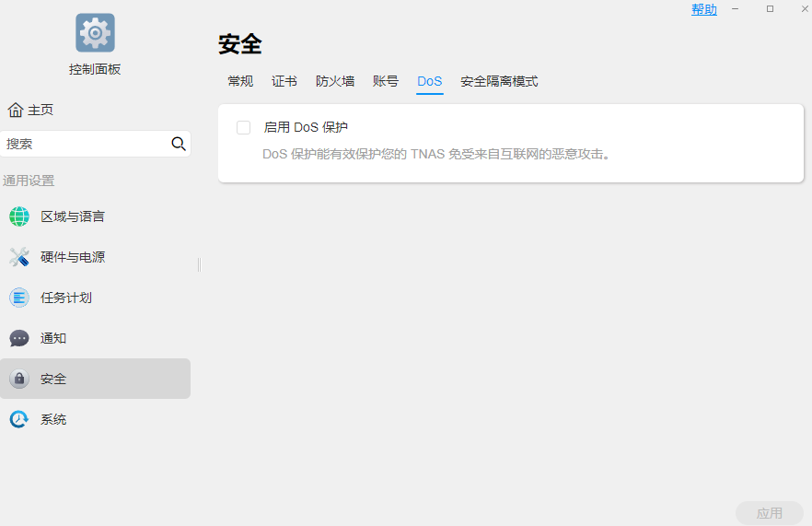Click the 启用 DoS 保护 label text
Viewport: 812px width, 526px height.
[306, 127]
